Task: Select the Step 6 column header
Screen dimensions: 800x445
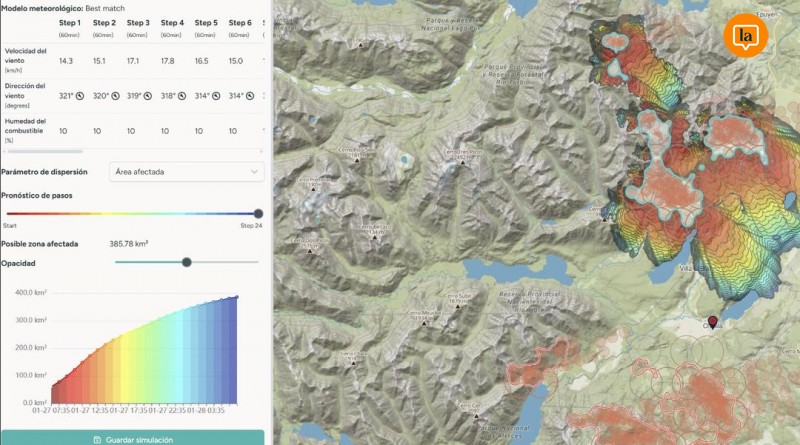Action: (240, 22)
